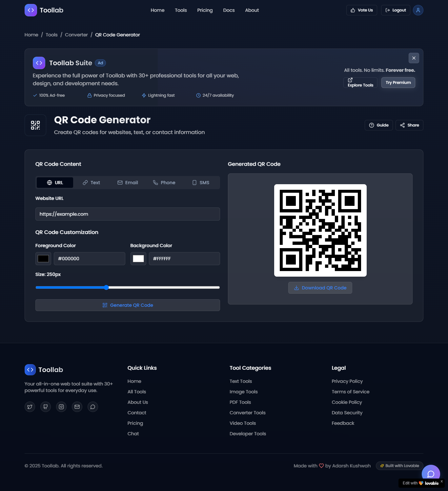
Task: Open Developer Tools category link
Action: pos(248,434)
